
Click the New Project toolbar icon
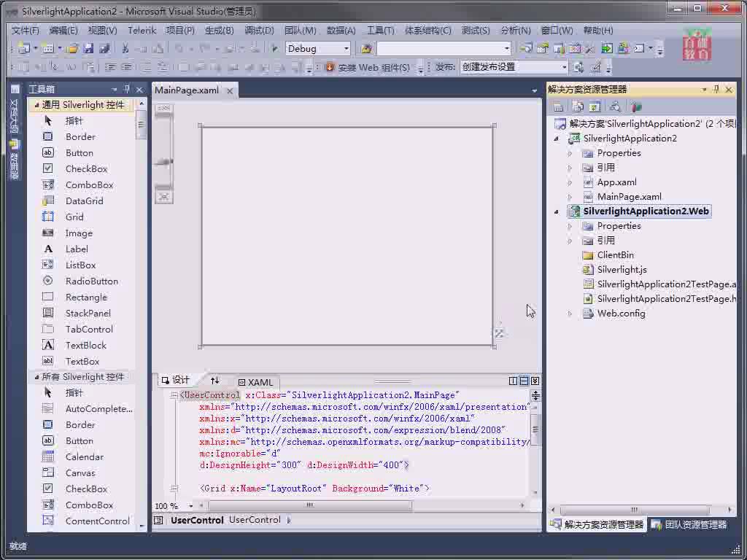[24, 48]
